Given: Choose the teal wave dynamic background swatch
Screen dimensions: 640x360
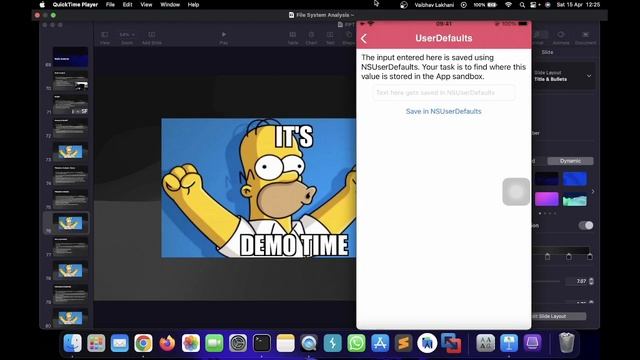Looking at the screenshot, I should click(x=575, y=199).
